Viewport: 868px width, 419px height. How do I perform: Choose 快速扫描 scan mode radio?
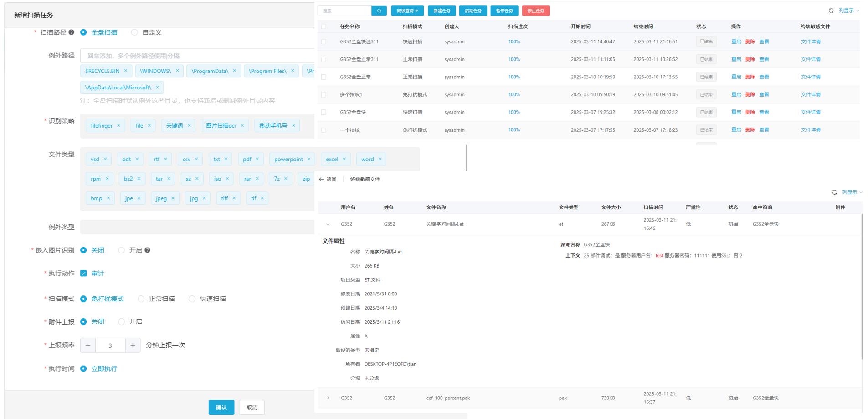click(x=192, y=299)
